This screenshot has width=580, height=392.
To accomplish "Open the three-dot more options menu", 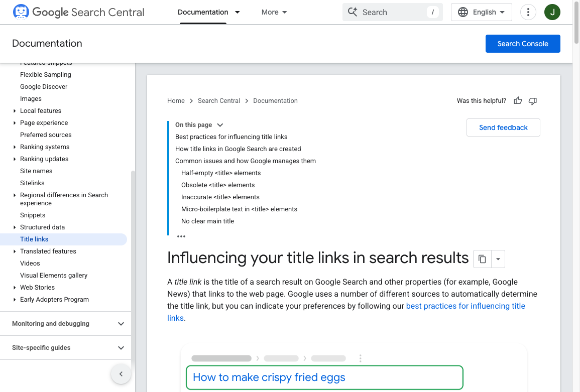I will tap(528, 12).
